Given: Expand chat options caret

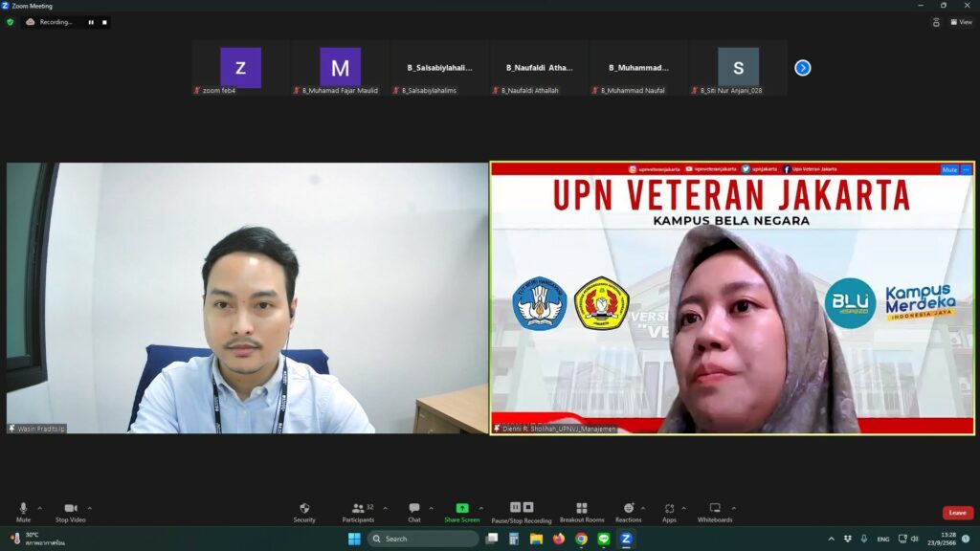Looking at the screenshot, I should (x=432, y=509).
